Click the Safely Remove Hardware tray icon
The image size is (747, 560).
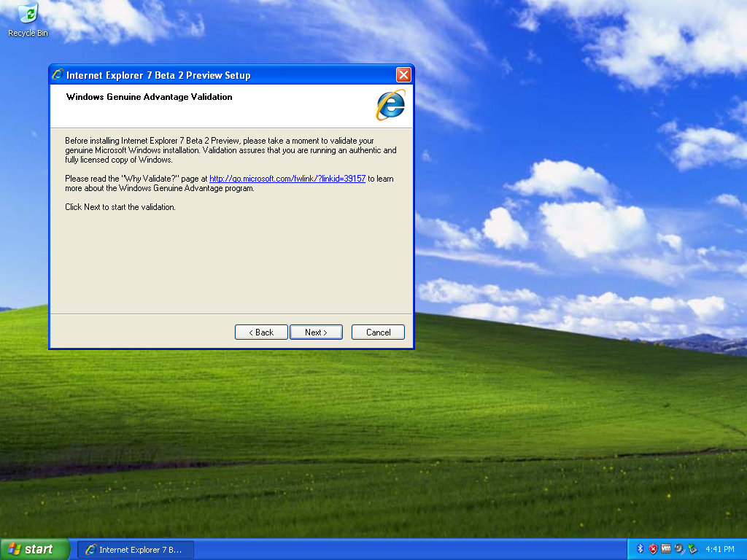tap(692, 549)
